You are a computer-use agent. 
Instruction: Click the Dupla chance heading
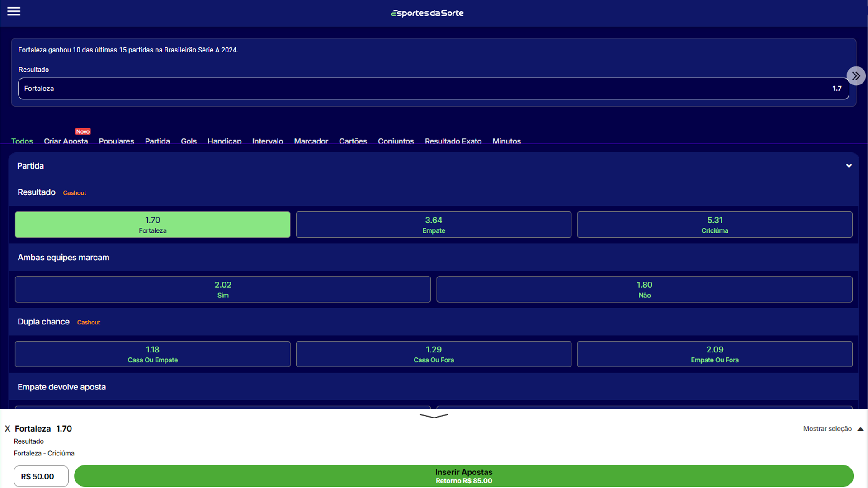pos(43,322)
